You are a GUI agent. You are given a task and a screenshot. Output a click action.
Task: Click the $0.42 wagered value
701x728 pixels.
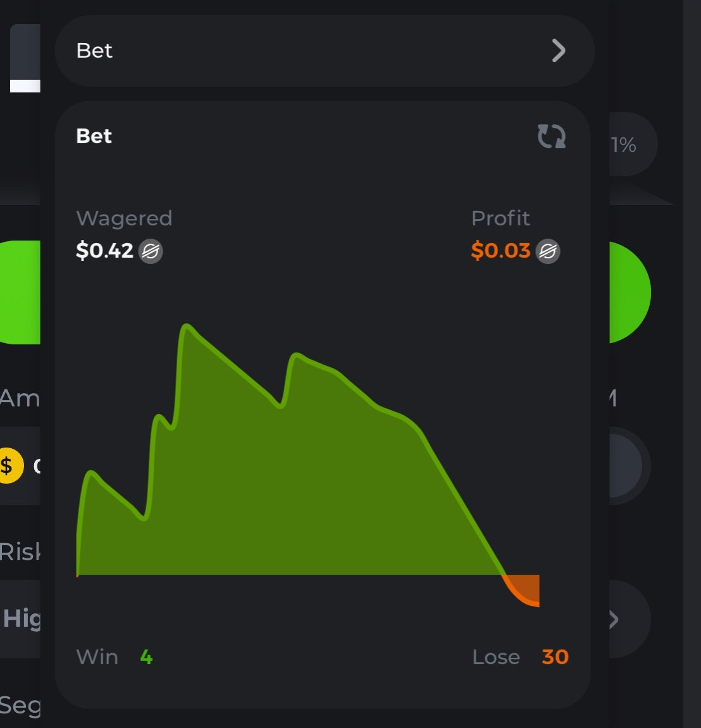[104, 251]
